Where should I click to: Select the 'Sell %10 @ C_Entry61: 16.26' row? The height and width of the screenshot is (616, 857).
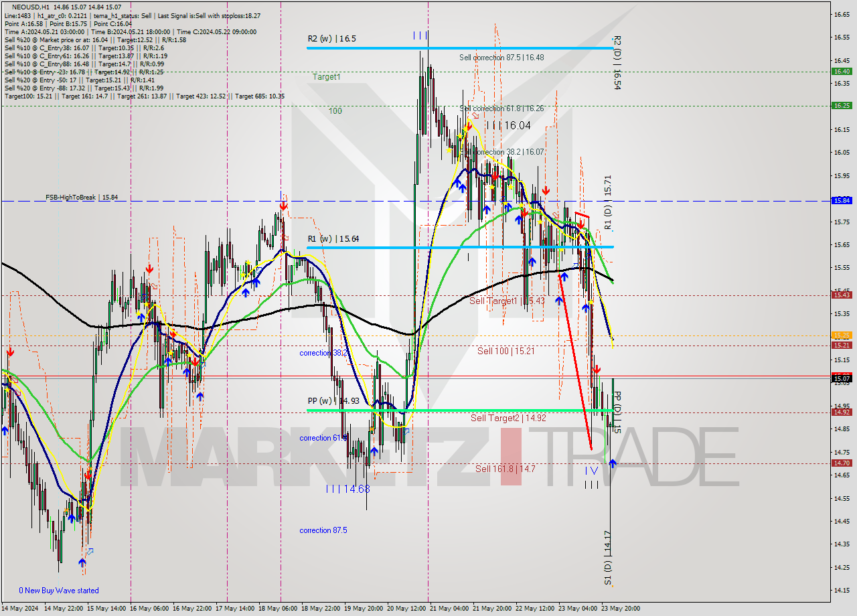86,56
